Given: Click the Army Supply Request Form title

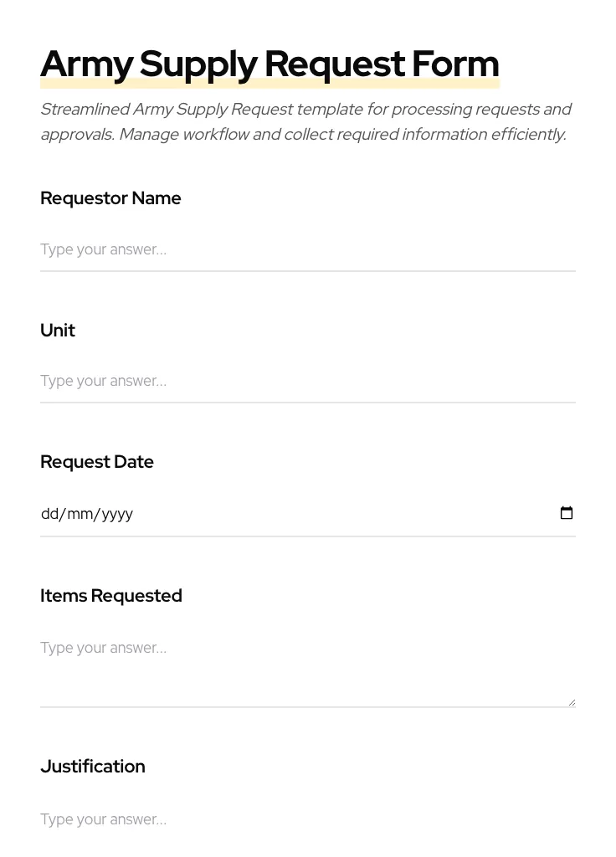Looking at the screenshot, I should coord(269,64).
